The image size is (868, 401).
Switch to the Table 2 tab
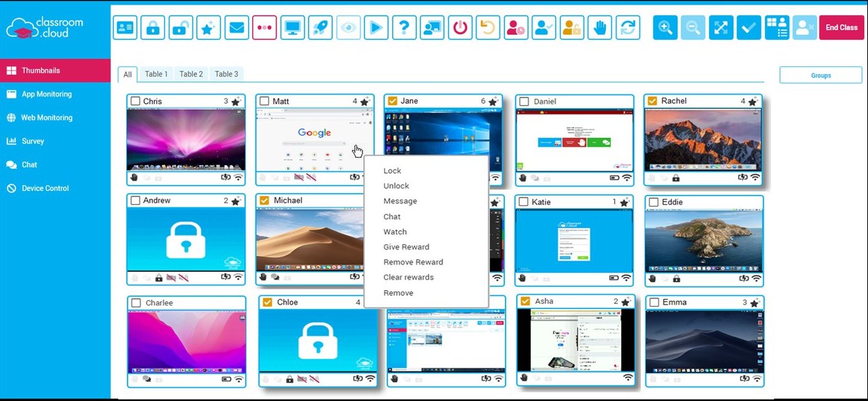[191, 74]
